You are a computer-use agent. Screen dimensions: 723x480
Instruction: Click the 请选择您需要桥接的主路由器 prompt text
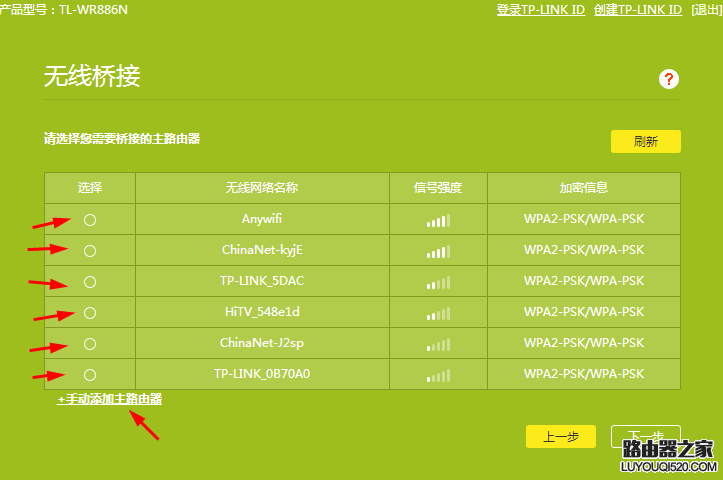coord(122,138)
